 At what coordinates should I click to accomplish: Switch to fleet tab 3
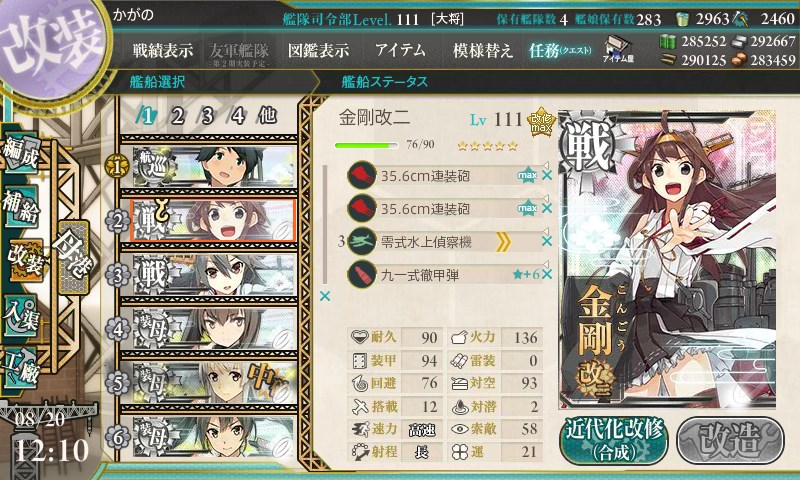(207, 116)
